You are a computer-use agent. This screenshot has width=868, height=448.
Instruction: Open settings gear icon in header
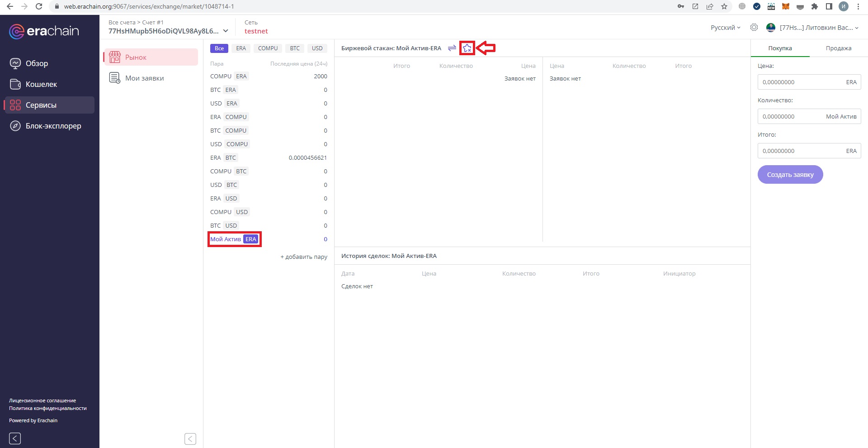pyautogui.click(x=754, y=28)
